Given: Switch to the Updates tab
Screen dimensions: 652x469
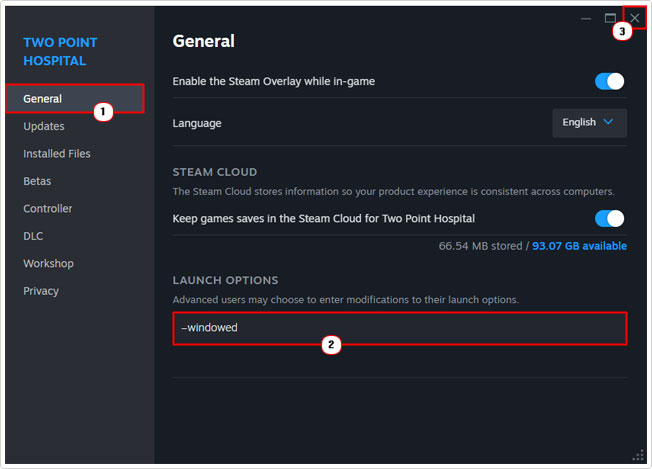Looking at the screenshot, I should [44, 126].
